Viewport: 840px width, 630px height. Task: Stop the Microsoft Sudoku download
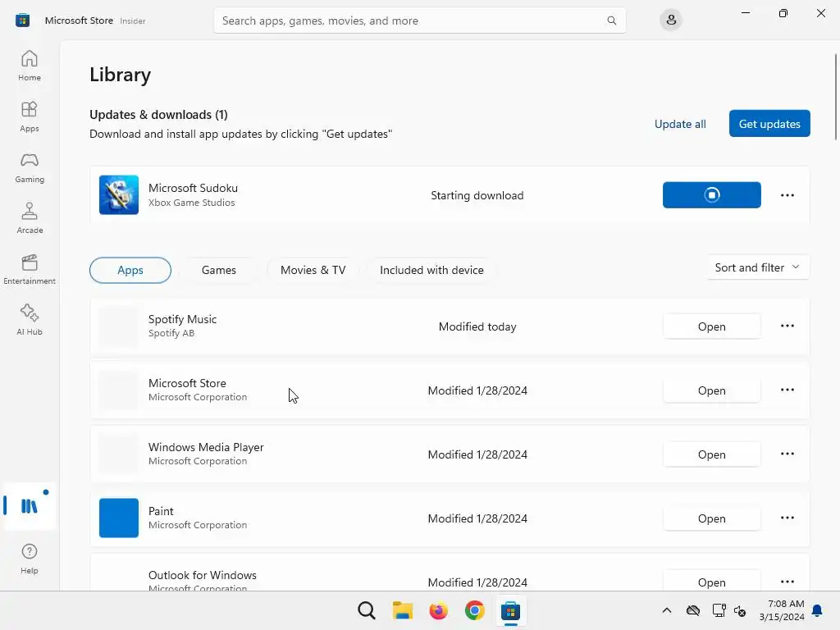[711, 195]
